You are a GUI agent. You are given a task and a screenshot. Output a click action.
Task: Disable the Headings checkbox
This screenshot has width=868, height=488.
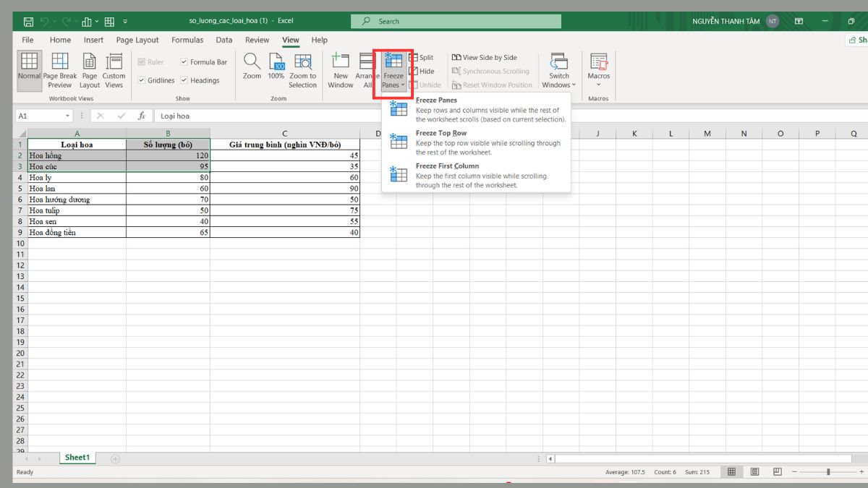tap(184, 80)
